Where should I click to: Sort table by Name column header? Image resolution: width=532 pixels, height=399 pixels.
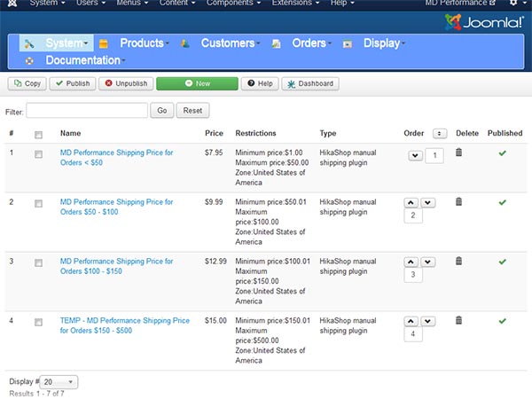pyautogui.click(x=71, y=133)
